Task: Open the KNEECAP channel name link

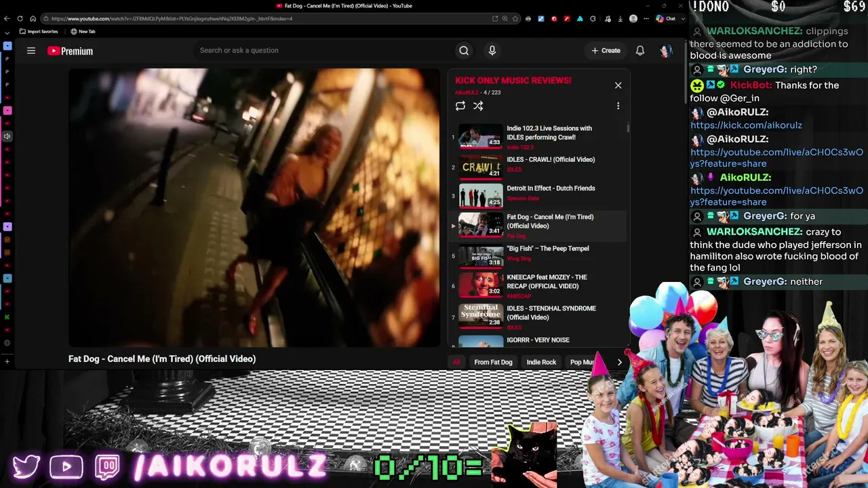Action: [x=519, y=296]
